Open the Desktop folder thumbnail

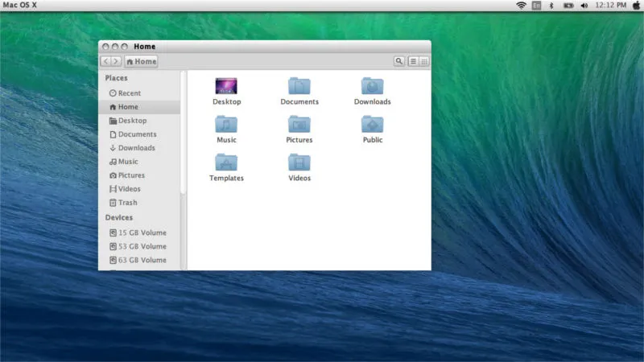click(226, 86)
